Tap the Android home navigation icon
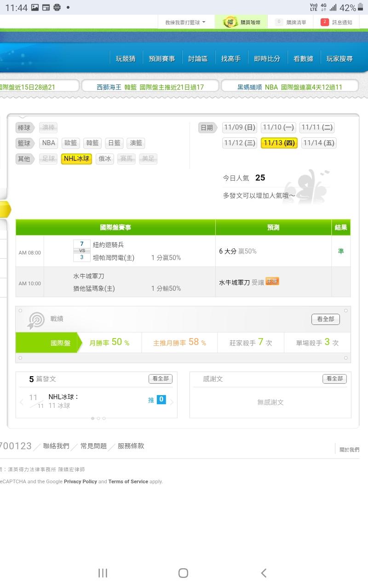 (183, 573)
